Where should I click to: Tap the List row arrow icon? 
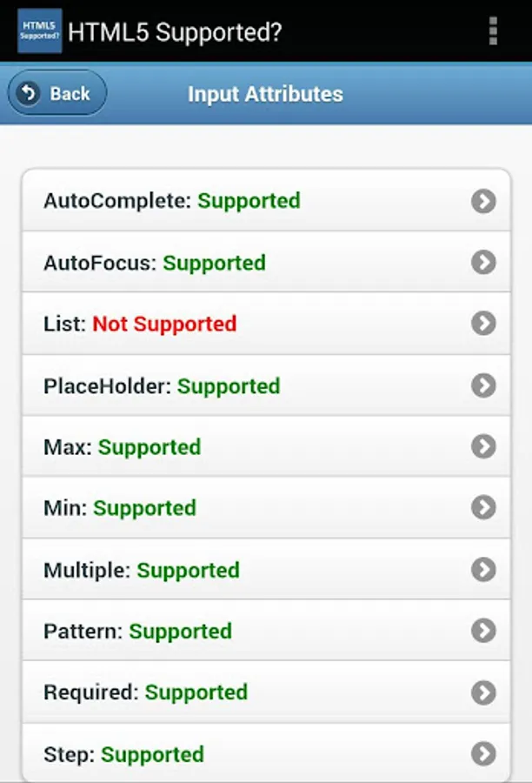point(483,324)
